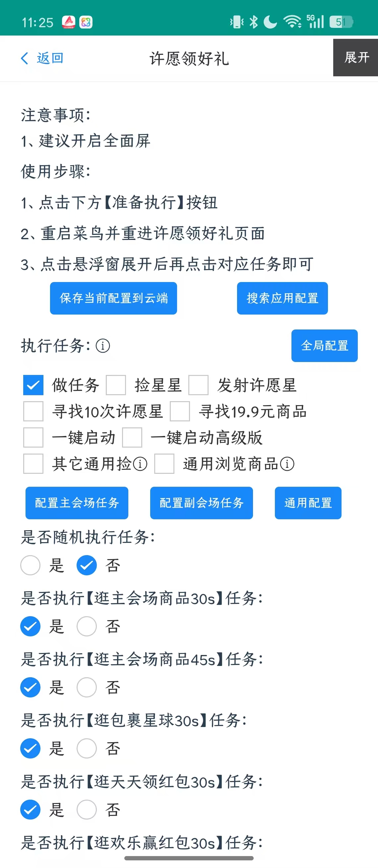Open 搜索应用配置
This screenshot has height=868, width=378.
(x=282, y=298)
